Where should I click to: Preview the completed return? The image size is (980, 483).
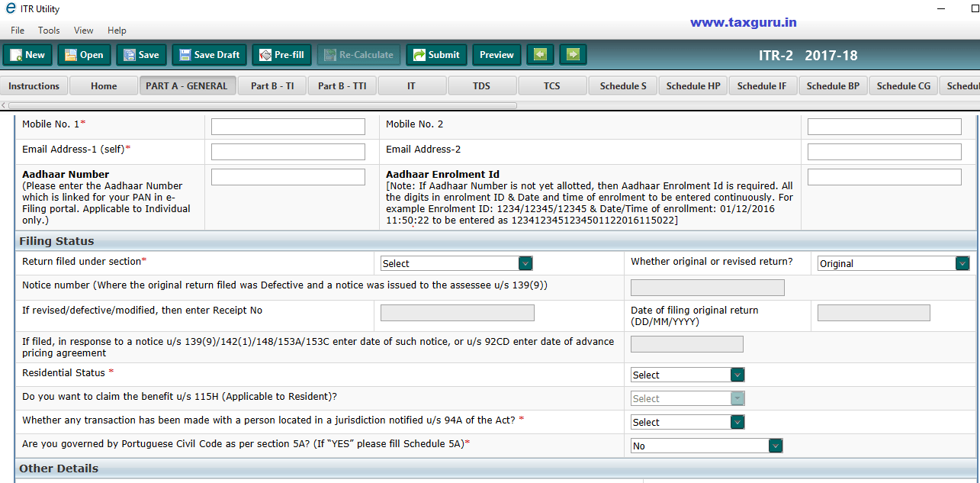tap(496, 54)
